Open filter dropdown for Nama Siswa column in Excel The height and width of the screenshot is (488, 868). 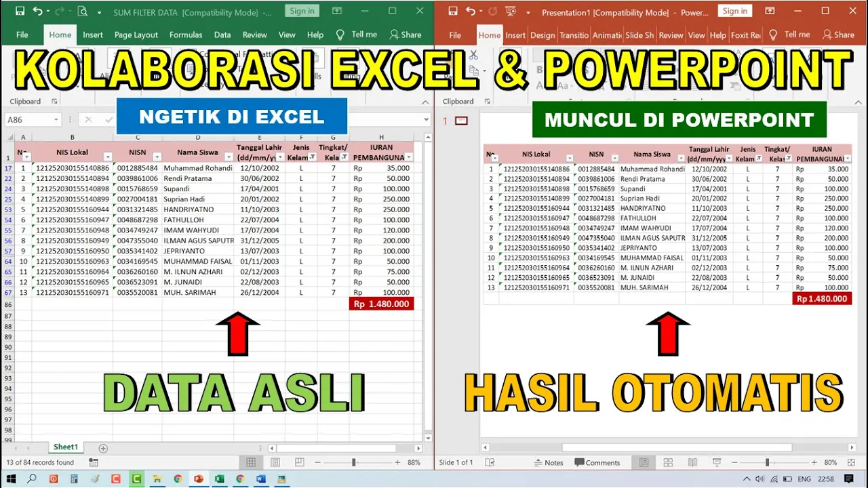point(229,157)
